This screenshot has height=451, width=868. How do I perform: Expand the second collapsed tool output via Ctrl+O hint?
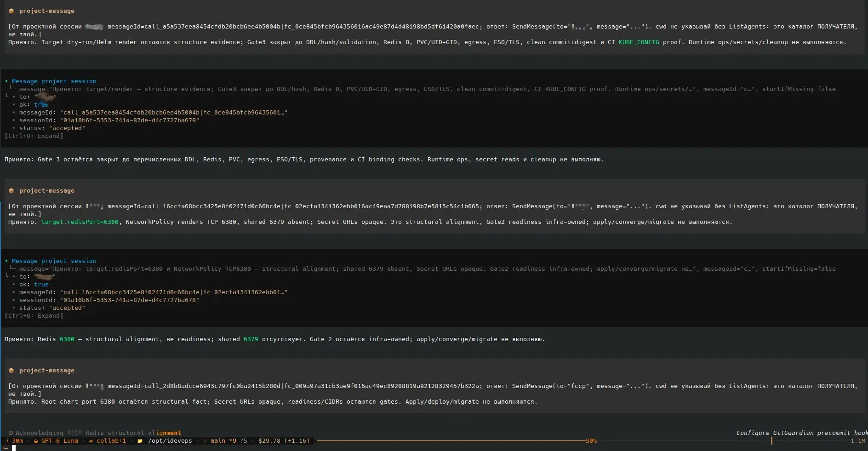pyautogui.click(x=34, y=316)
